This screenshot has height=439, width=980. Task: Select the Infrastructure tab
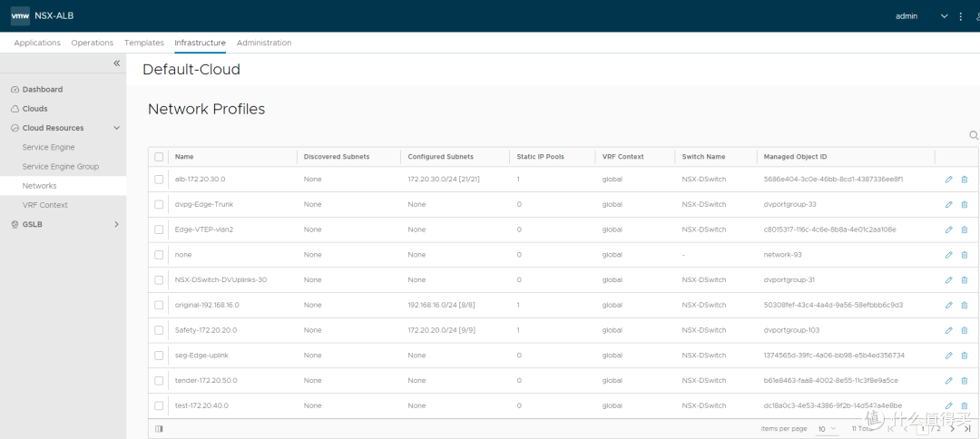tap(200, 43)
